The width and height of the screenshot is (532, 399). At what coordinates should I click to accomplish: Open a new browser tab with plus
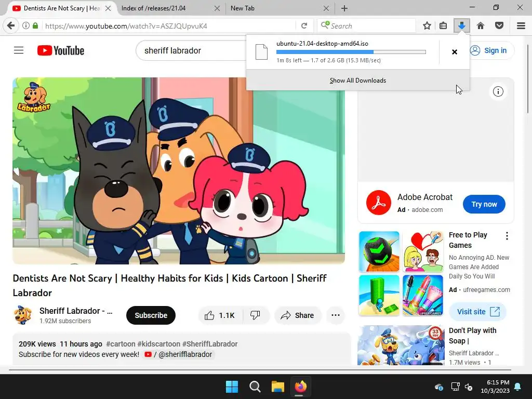(344, 8)
